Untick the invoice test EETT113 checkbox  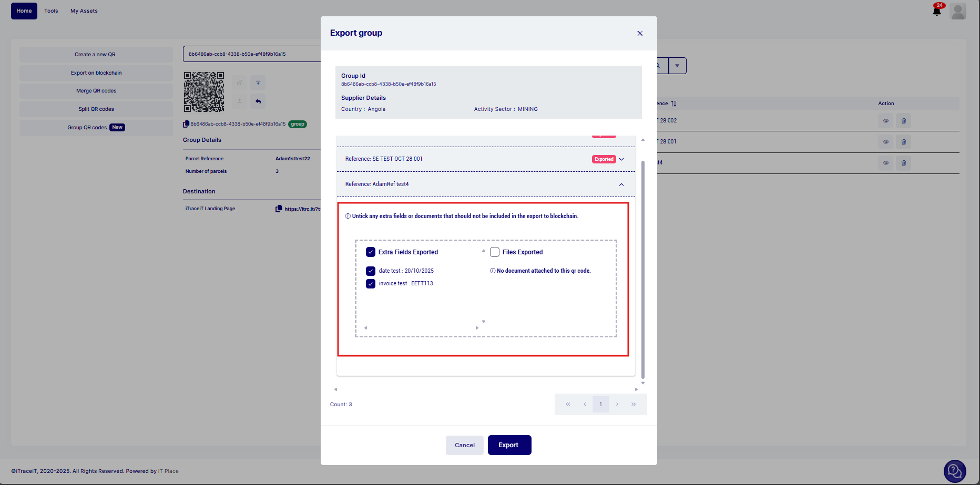[371, 284]
